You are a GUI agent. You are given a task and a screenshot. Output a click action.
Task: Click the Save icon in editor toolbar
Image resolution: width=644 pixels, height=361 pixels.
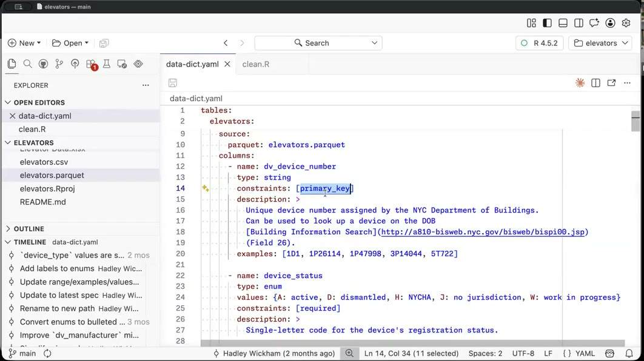point(172,83)
